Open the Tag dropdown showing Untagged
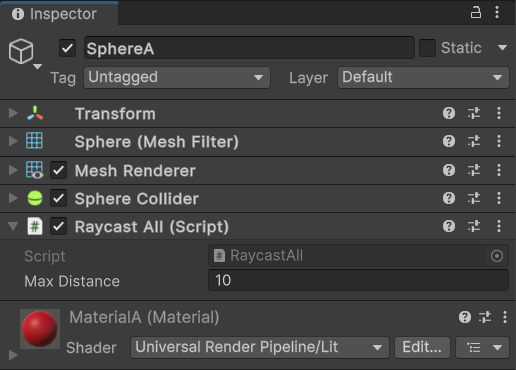Screen dimensions: 516x370 [177, 77]
